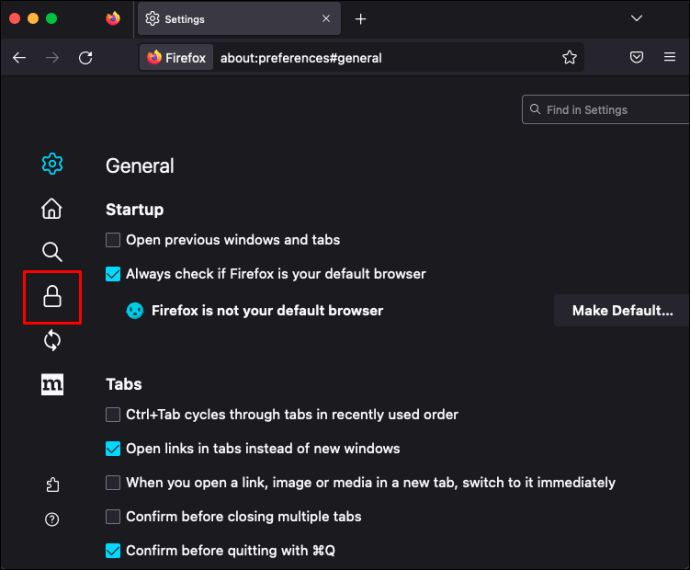Click the Find in Settings field
The width and height of the screenshot is (690, 570).
pyautogui.click(x=606, y=110)
